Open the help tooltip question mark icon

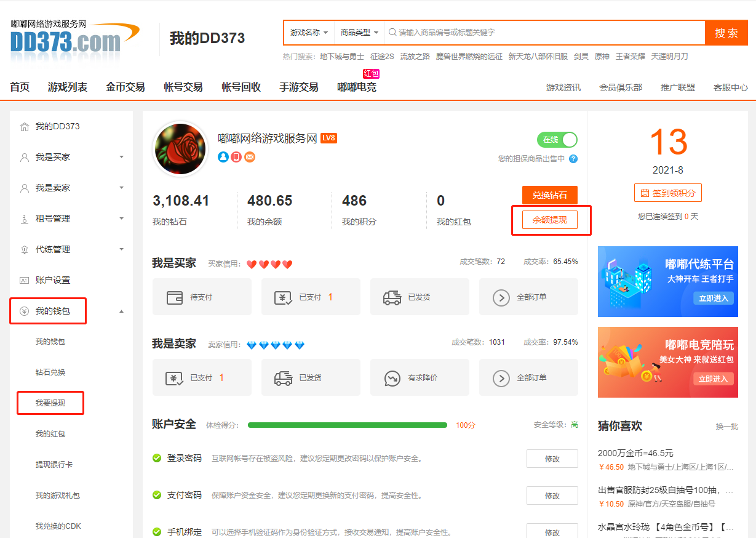[x=575, y=159]
